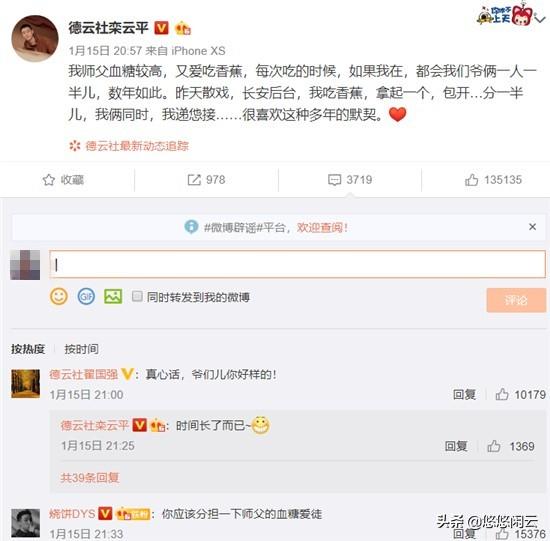550x541 pixels.
Task: Like the reply with 1369 likes
Action: tap(494, 446)
